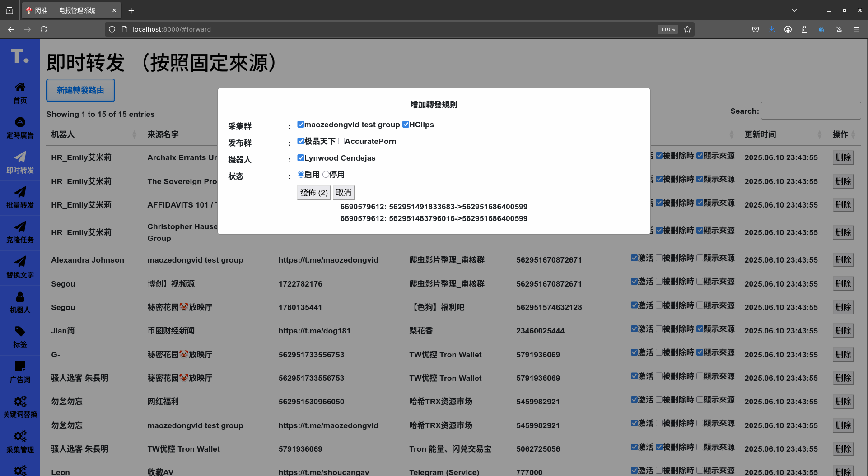The width and height of the screenshot is (868, 476).
Task: Enable the AccuratePorn publish group checkbox
Action: [341, 141]
